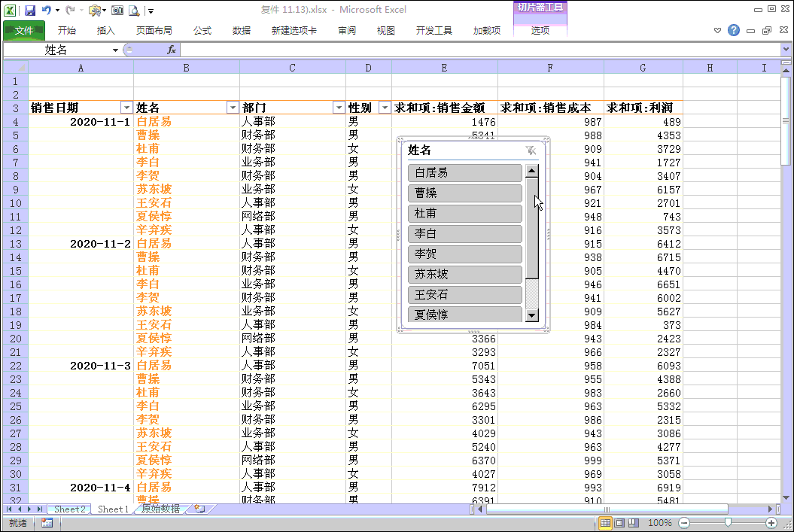The height and width of the screenshot is (532, 794).
Task: Open the 公式 ribbon tab
Action: [202, 30]
